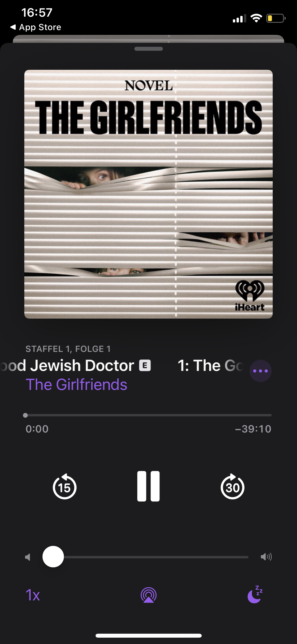Open the AirPlay output picker

coord(149,595)
